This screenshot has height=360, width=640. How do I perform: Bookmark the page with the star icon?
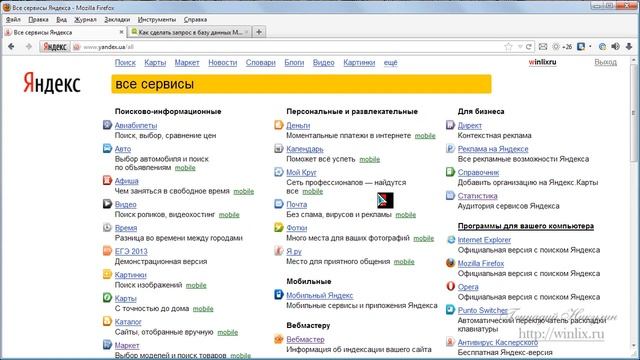click(508, 47)
